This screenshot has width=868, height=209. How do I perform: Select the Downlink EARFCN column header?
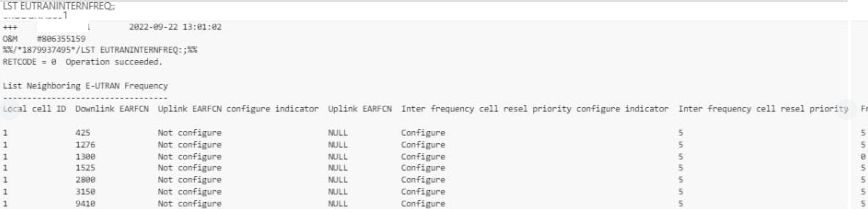112,109
